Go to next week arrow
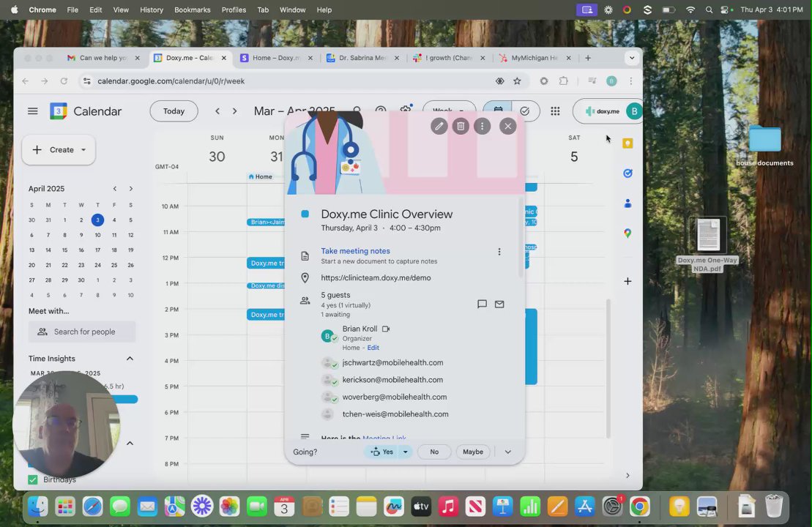 pyautogui.click(x=234, y=111)
